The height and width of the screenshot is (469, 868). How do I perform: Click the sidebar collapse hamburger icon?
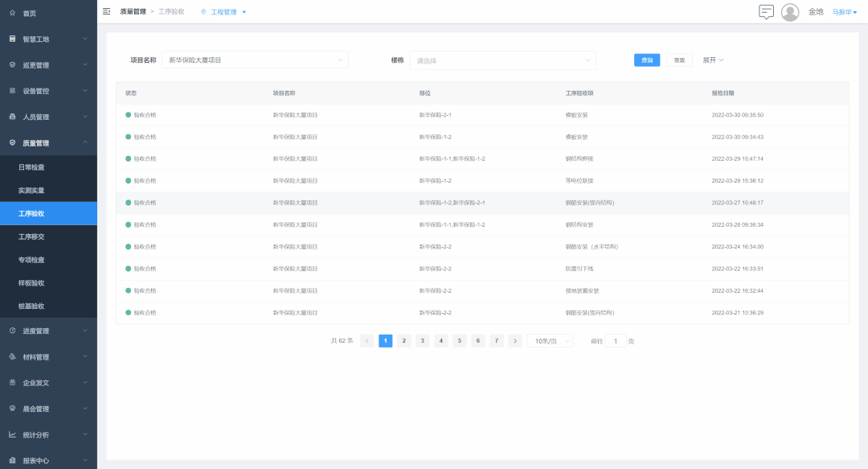point(107,11)
